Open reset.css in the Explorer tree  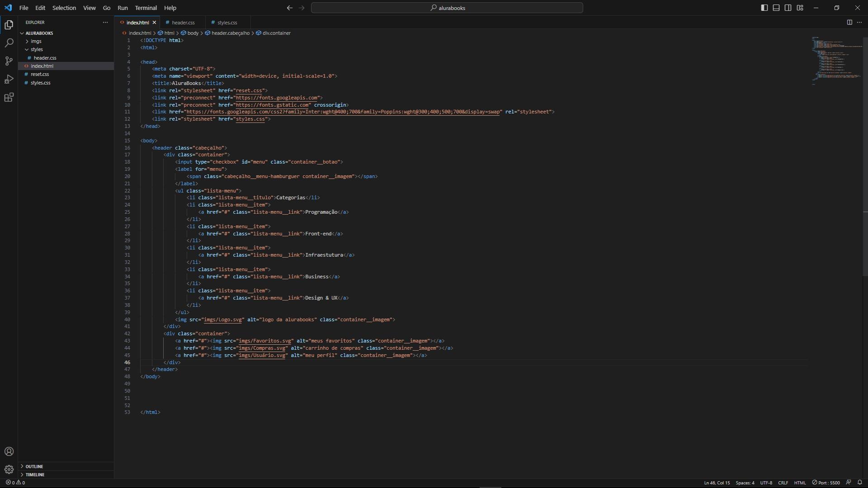(66, 74)
